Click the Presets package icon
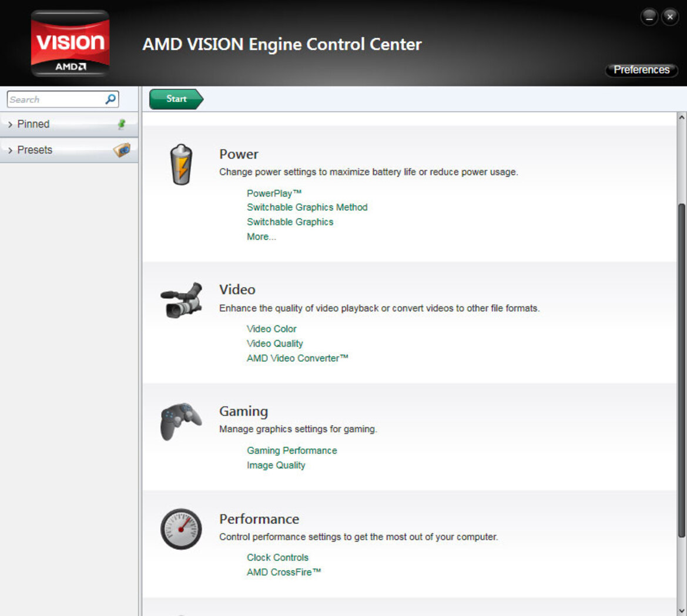Viewport: 687px width, 616px height. point(122,150)
